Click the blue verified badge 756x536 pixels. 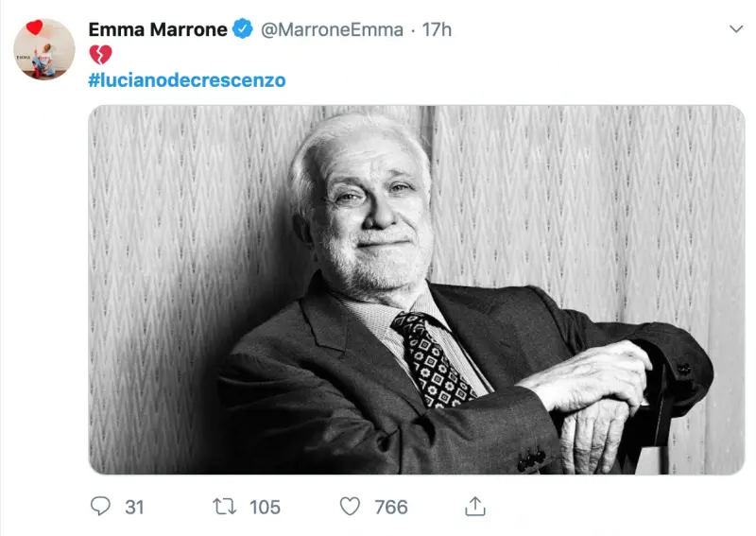[243, 29]
